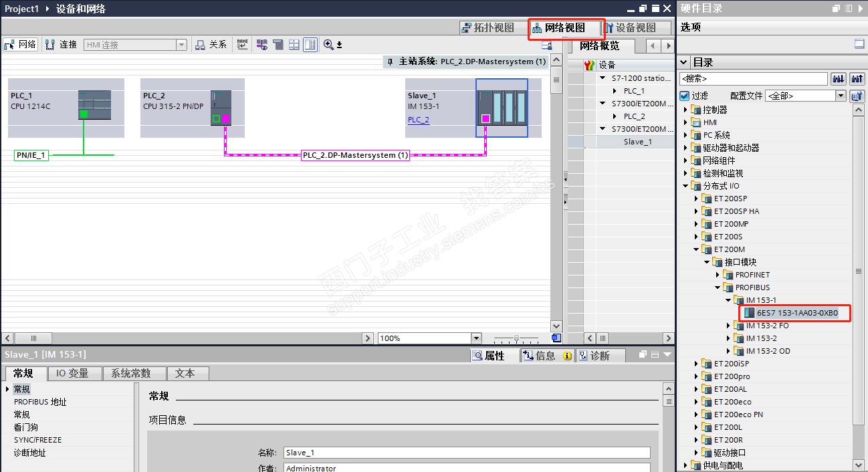Click the left tab navigation arrow
The height and width of the screenshot is (472, 868).
pos(654,46)
